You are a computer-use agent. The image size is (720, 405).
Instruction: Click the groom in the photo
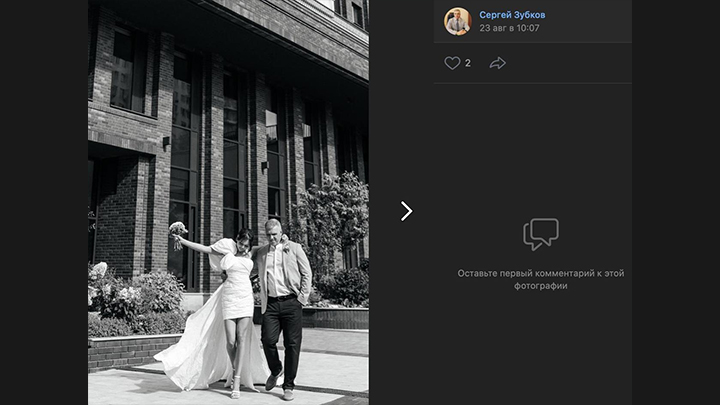point(280,300)
